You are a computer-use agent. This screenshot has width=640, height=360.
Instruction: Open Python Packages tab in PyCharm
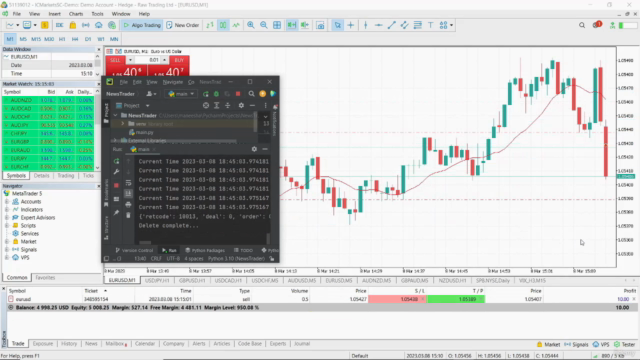(205, 250)
